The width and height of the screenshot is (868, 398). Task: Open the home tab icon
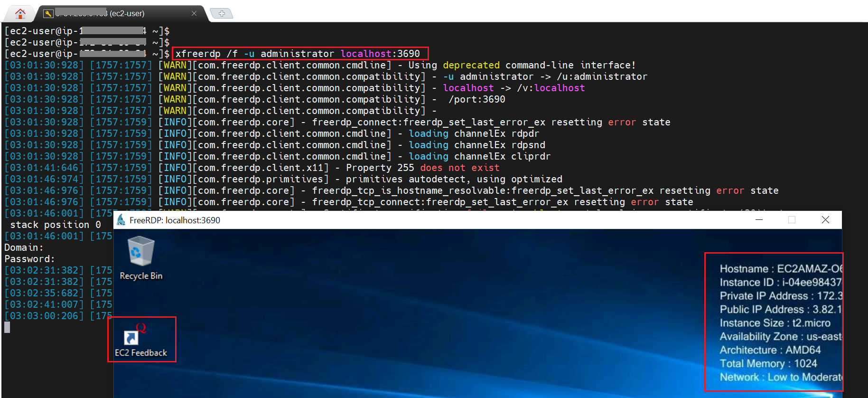(x=20, y=14)
